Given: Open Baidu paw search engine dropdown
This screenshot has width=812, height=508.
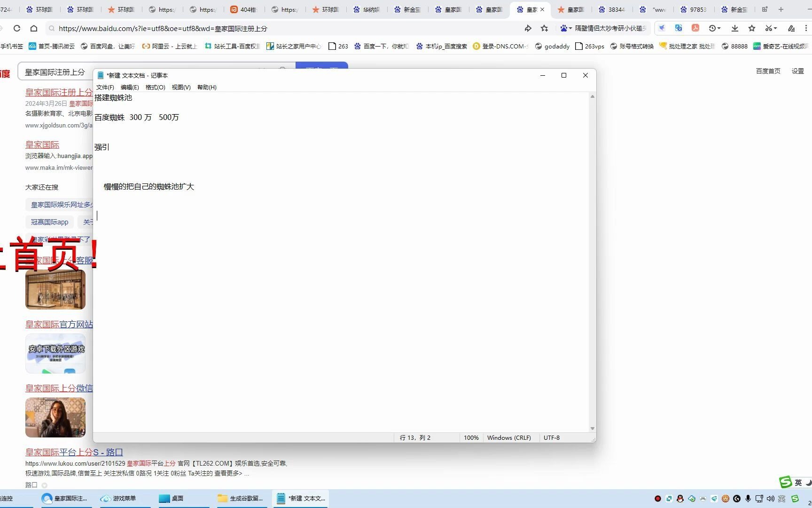Looking at the screenshot, I should point(566,28).
